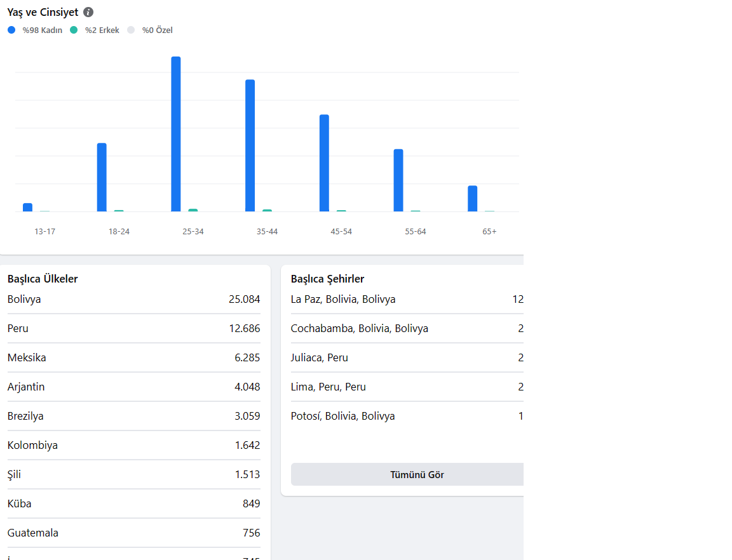Viewport: 732px width, 560px height.
Task: Click the blue bar for age 18-24
Action: (102, 177)
